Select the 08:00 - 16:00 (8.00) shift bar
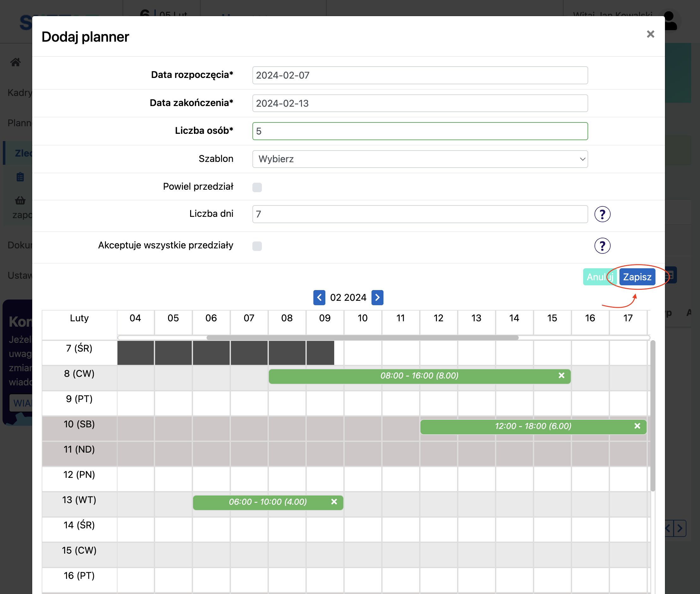This screenshot has height=594, width=700. 419,376
